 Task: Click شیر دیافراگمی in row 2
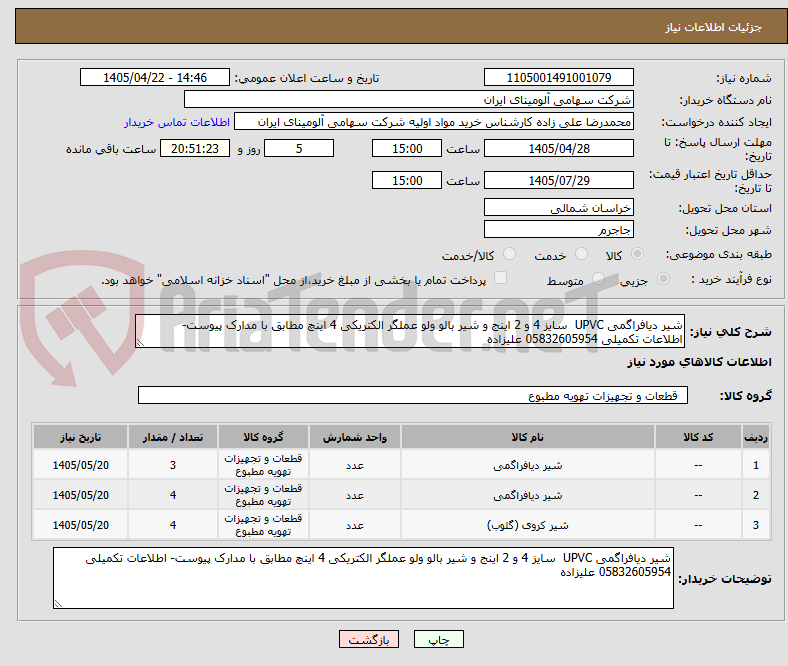pos(527,496)
